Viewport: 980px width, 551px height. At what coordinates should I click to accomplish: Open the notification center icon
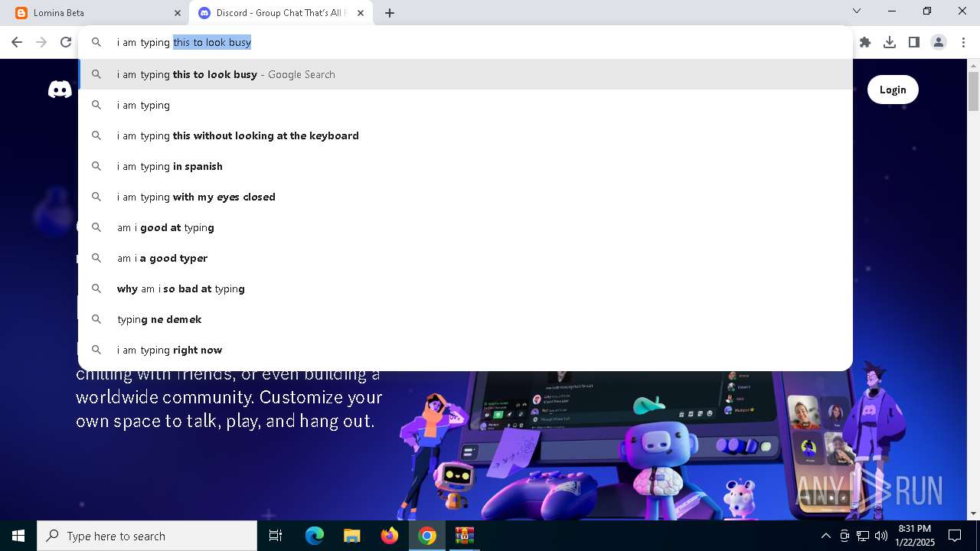(x=955, y=536)
